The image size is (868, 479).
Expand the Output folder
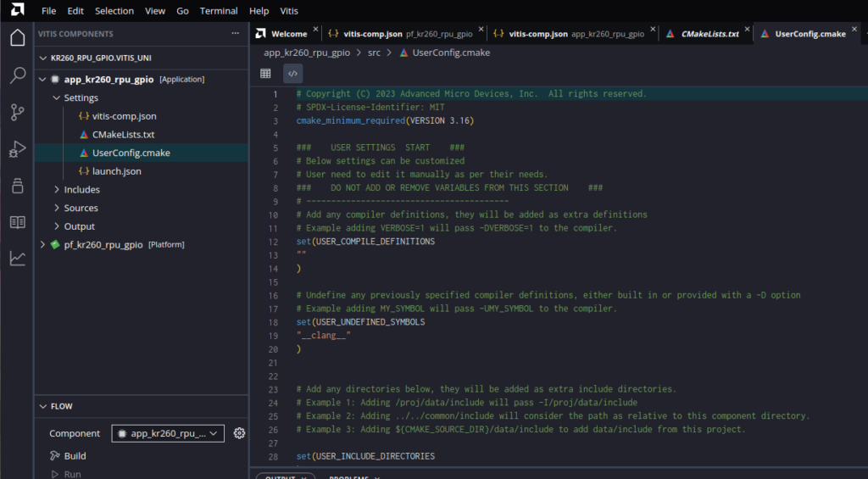point(57,226)
